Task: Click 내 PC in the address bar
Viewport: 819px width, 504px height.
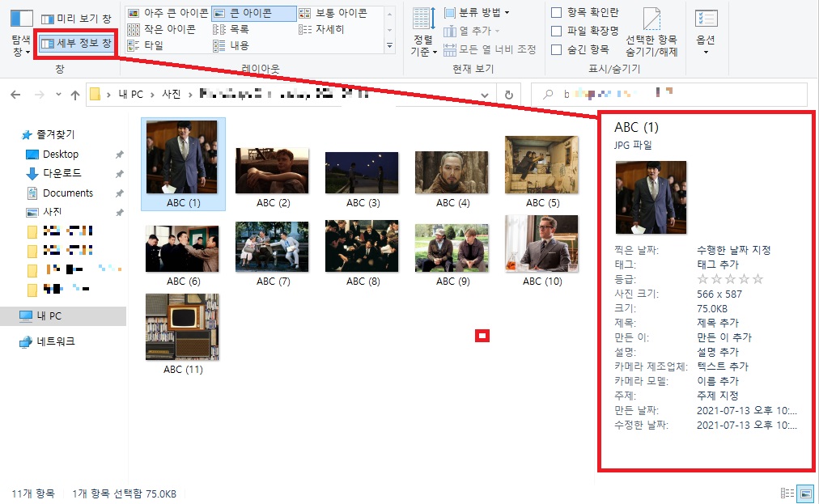Action: tap(130, 94)
